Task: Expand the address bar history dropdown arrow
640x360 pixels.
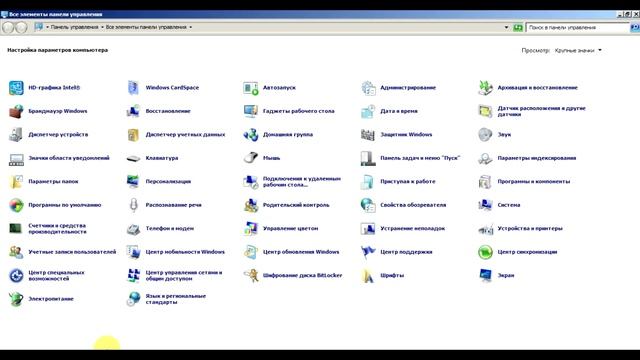Action: (507, 27)
